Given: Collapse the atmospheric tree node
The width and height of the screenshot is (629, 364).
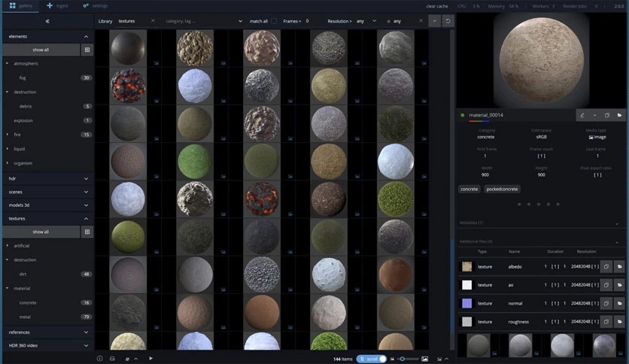Looking at the screenshot, I should pos(8,63).
